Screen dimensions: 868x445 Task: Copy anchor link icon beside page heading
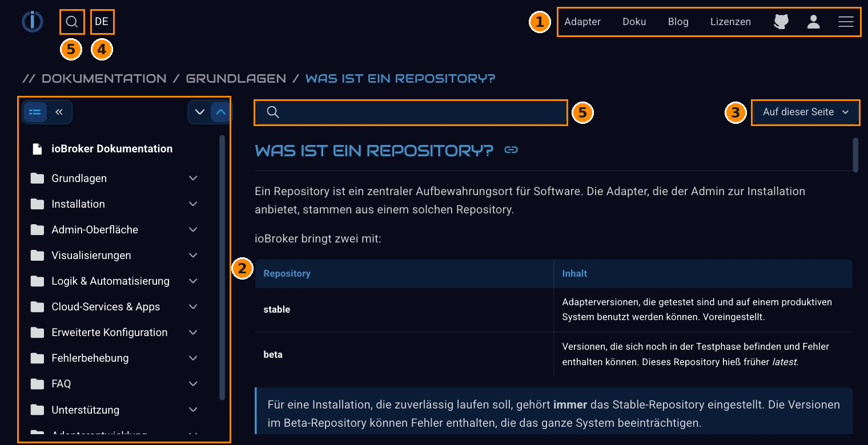511,150
